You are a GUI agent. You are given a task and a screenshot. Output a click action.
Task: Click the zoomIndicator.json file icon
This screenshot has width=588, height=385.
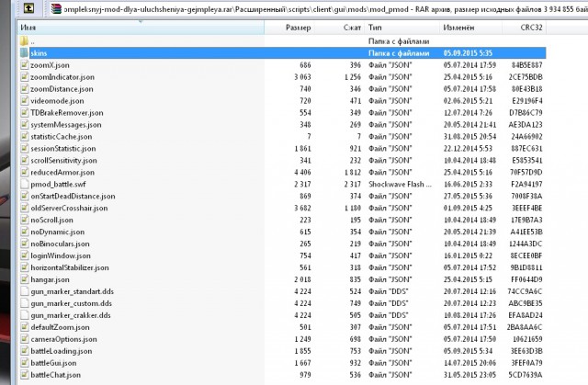coord(25,77)
